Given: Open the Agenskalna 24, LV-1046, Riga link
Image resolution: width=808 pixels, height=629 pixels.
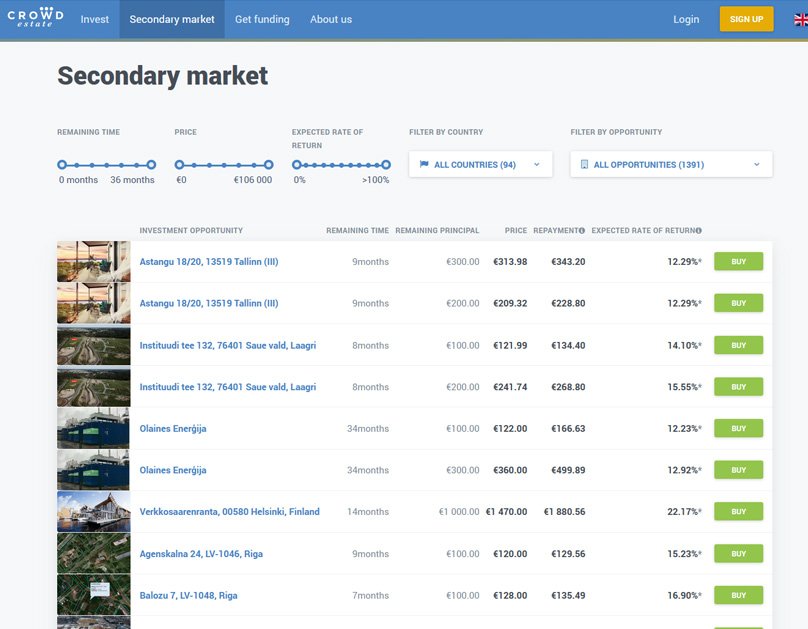Looking at the screenshot, I should pos(201,554).
